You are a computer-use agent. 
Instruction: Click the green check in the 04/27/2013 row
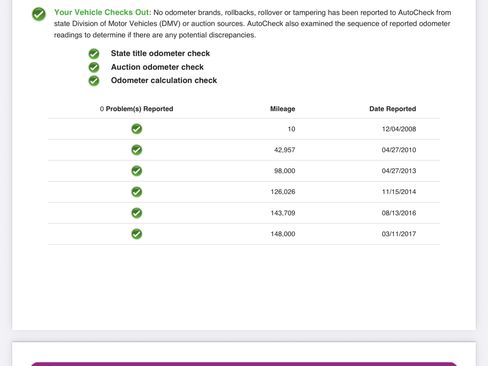tap(137, 171)
